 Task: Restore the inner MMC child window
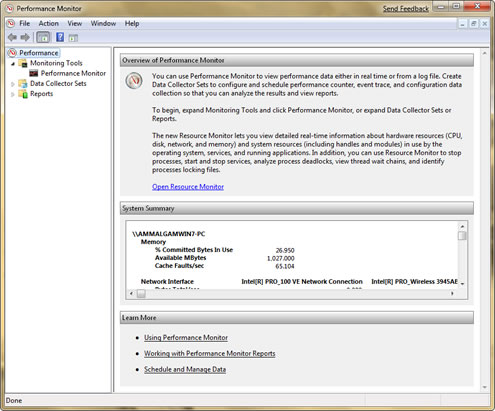coord(474,24)
